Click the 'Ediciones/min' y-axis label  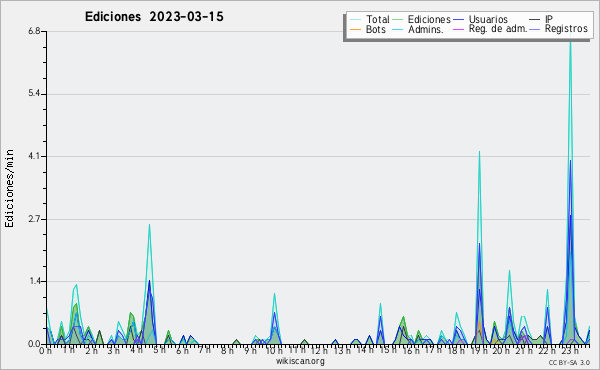(x=9, y=188)
